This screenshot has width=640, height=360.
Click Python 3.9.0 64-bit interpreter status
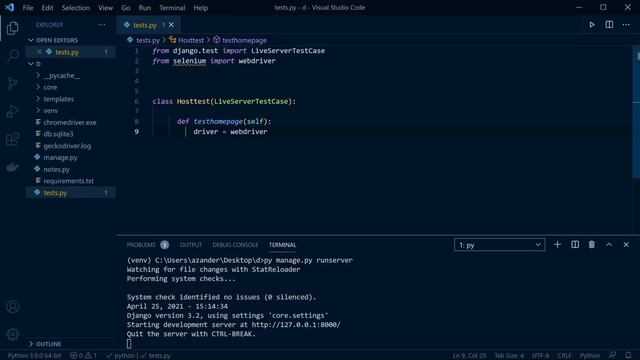click(34, 356)
